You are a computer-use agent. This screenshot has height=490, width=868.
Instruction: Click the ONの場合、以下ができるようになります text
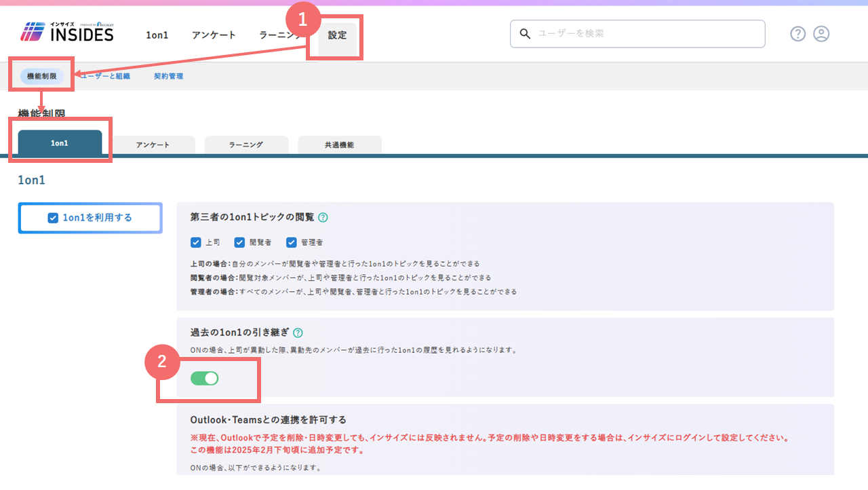(256, 468)
